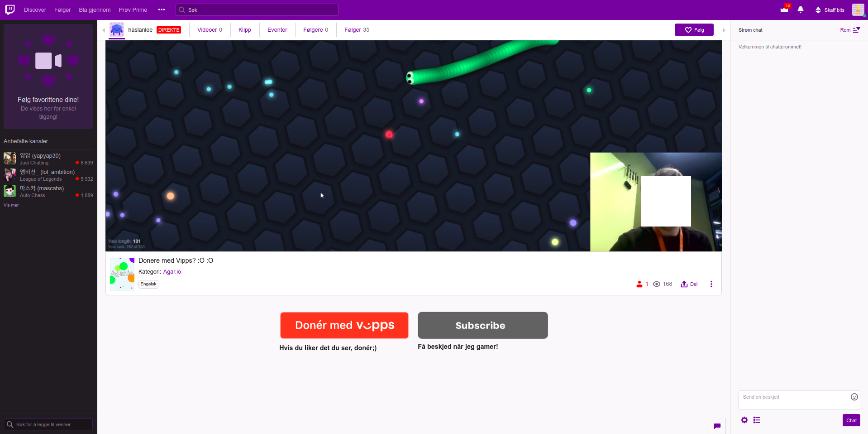Click the stream title Donere med Vipps?

tap(176, 260)
